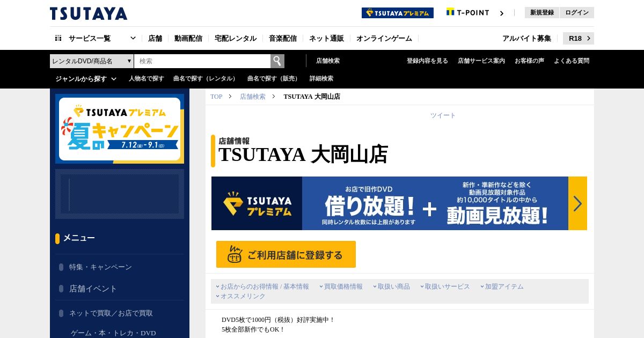644x338 pixels.
Task: Open the R18 section button
Action: point(579,38)
